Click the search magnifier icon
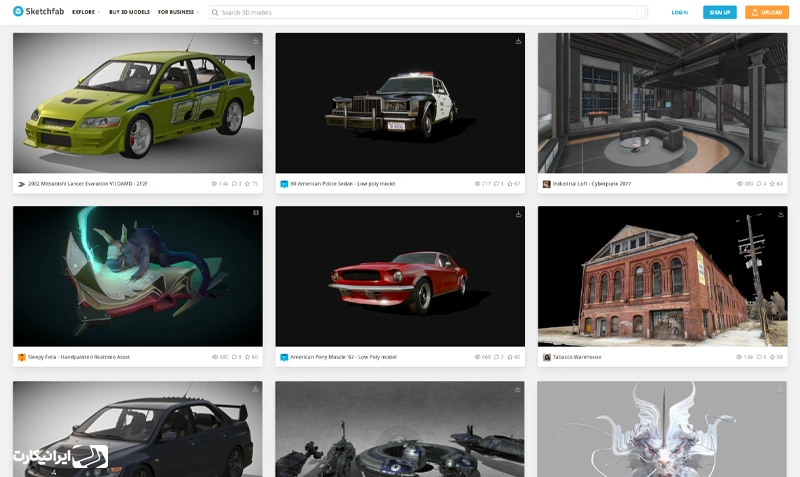Image resolution: width=800 pixels, height=477 pixels. point(215,12)
